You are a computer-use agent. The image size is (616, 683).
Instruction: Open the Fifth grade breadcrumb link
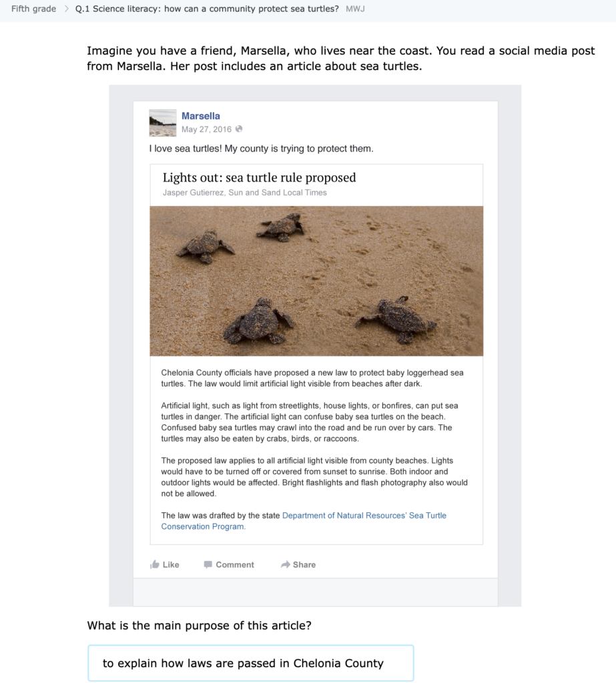33,9
